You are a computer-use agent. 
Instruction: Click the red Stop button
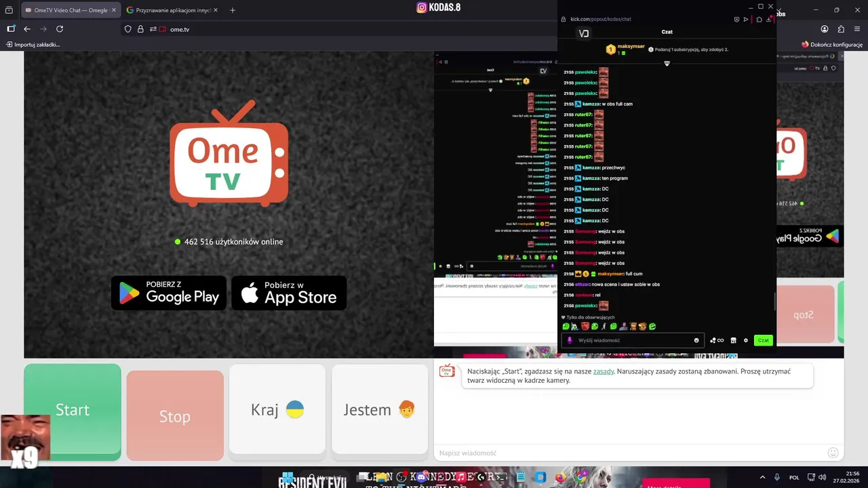(175, 416)
